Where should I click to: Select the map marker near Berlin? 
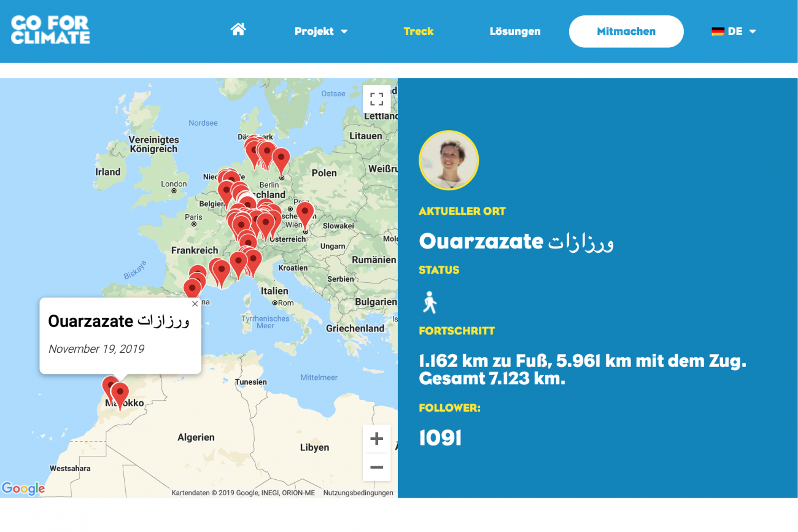(281, 160)
